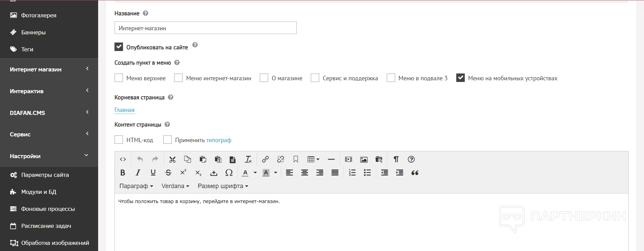644x251 pixels.
Task: Tick the HTML-код checkbox
Action: (119, 140)
